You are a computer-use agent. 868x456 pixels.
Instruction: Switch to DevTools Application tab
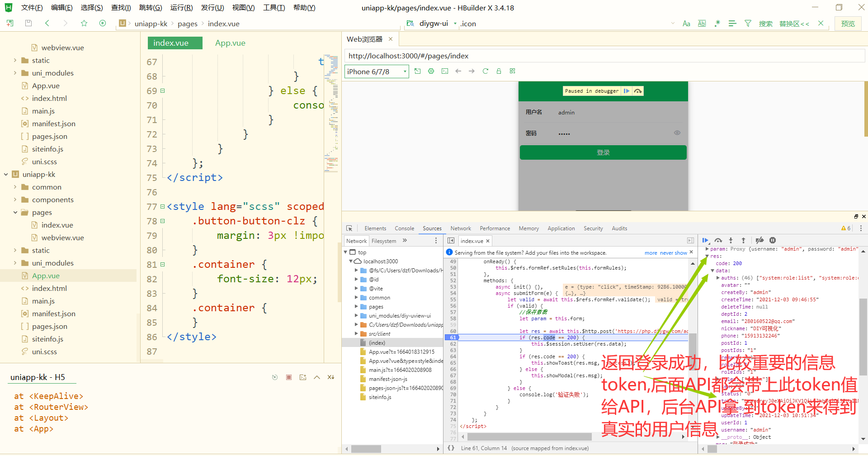click(x=561, y=228)
